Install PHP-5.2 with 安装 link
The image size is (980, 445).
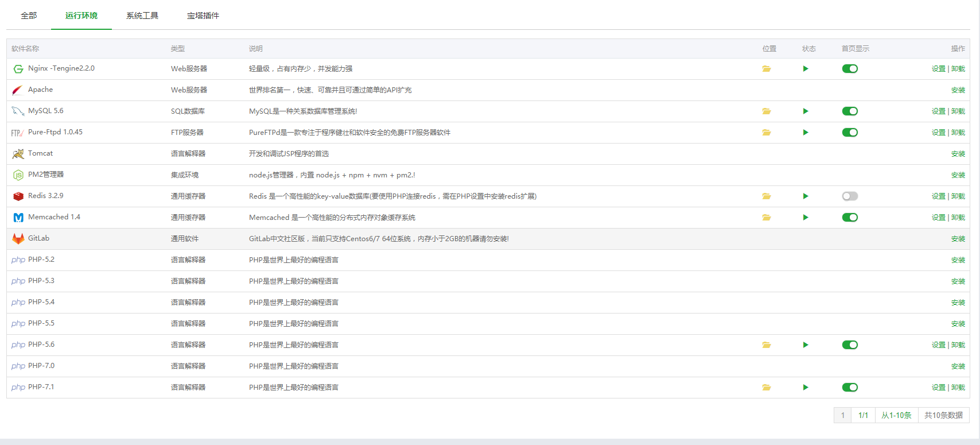coord(958,260)
